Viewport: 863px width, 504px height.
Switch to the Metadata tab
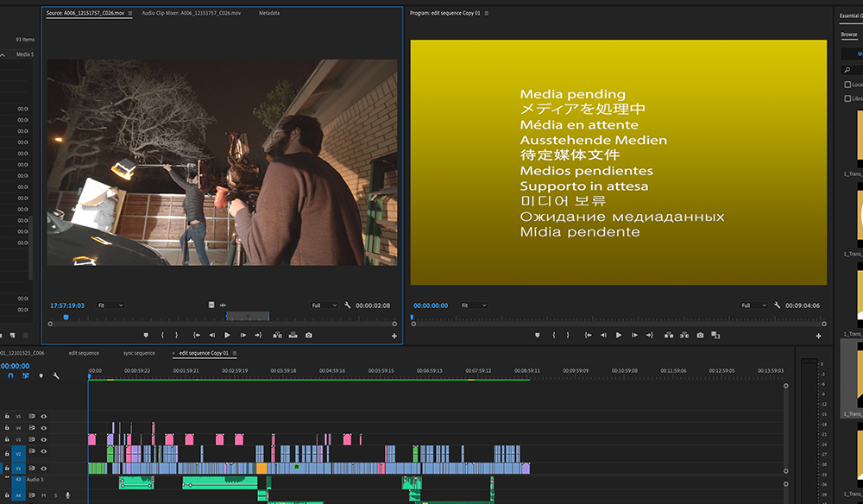tap(269, 13)
